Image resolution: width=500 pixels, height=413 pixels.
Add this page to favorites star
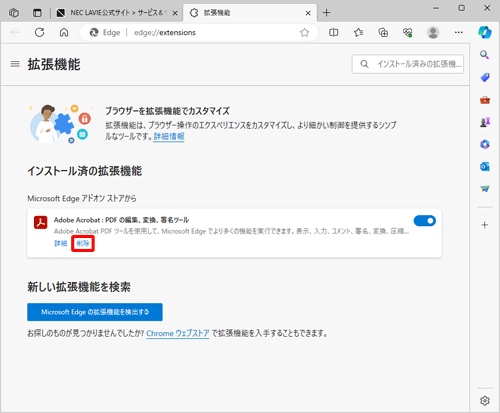304,32
